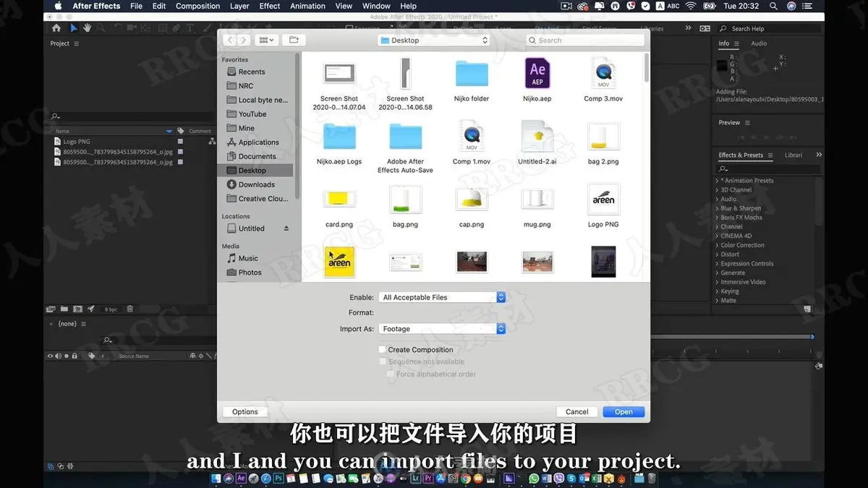Expand the Blur & Sharpen category

718,208
